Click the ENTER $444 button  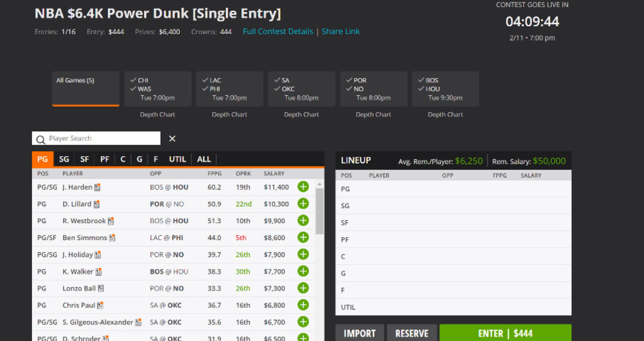pos(505,333)
